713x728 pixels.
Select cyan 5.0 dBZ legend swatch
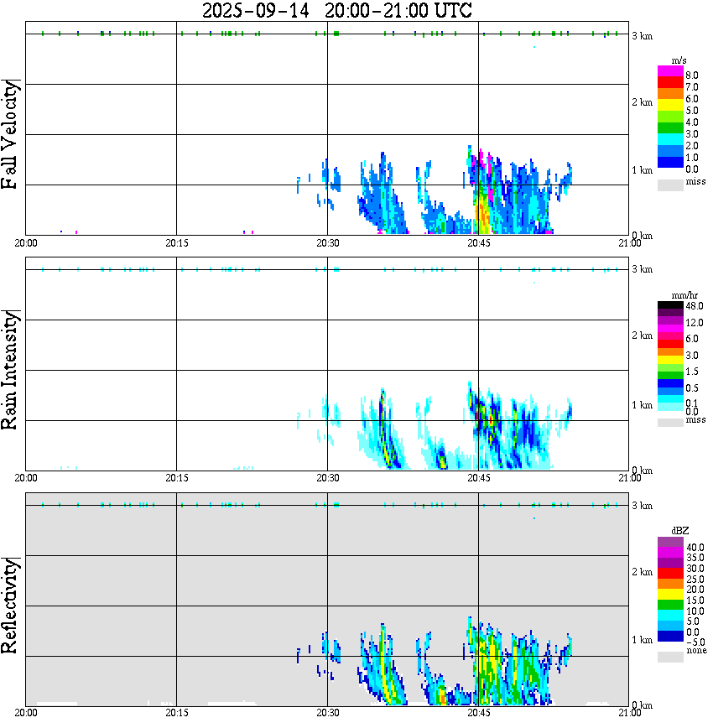[670, 615]
